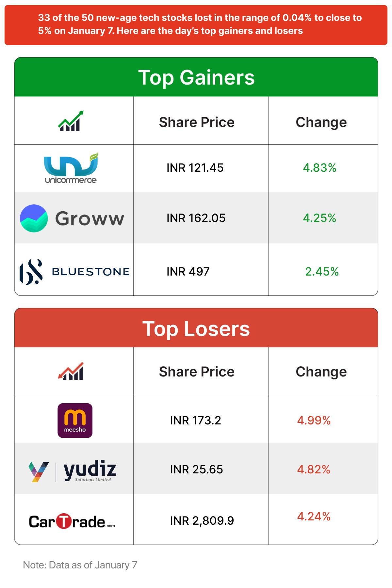Click the Groww logo
392x588 pixels.
(x=72, y=218)
